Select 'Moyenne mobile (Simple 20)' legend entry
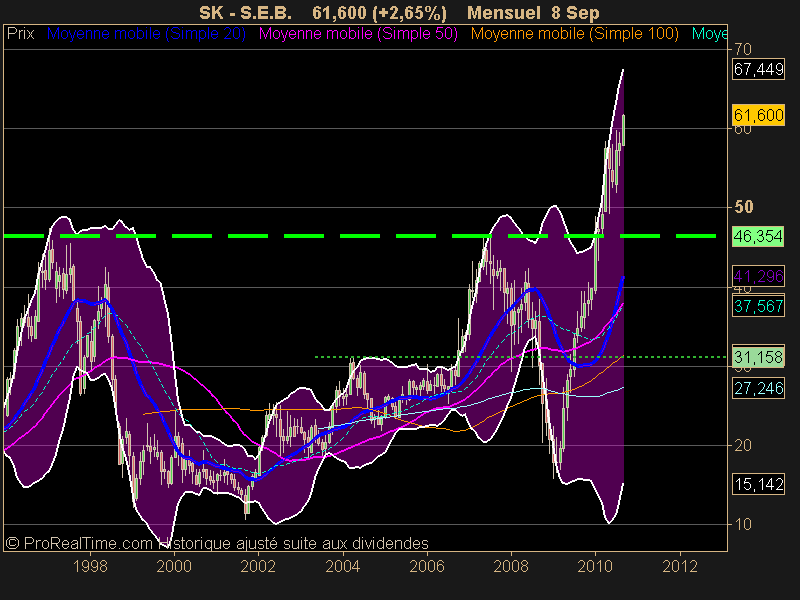Viewport: 800px width, 600px height. click(146, 34)
